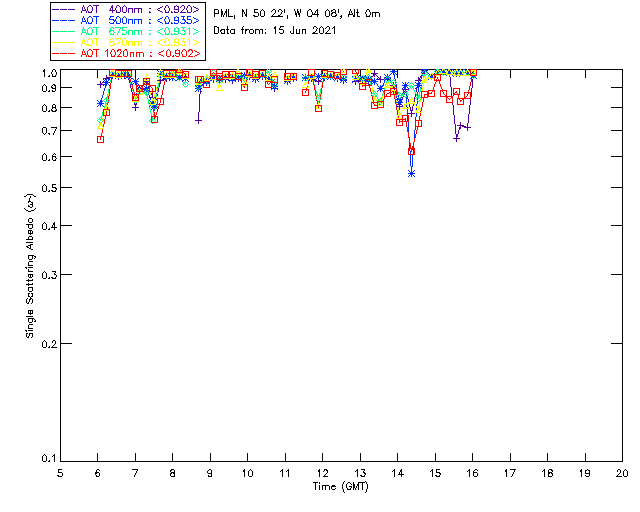This screenshot has width=640, height=512.
Task: Click the 'Time (GMT)' axis label
Action: click(340, 487)
